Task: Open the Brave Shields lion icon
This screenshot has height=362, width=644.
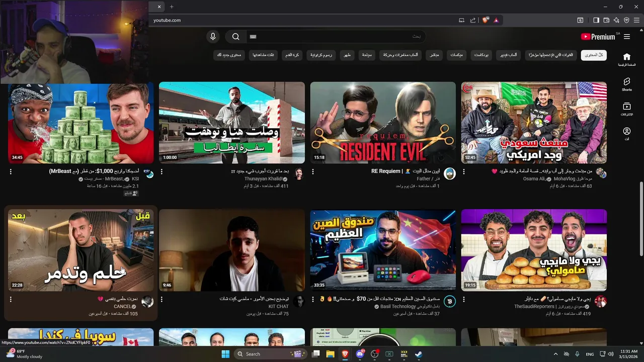Action: 485,20
